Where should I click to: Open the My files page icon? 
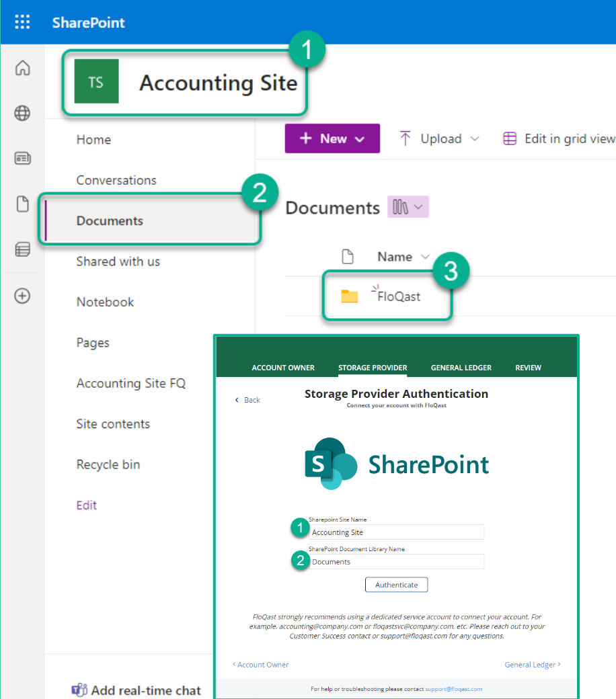point(22,204)
